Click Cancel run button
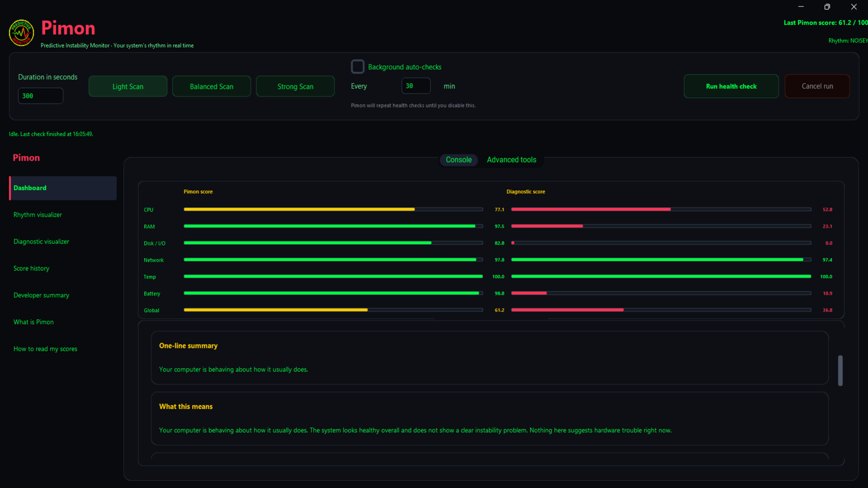Image resolution: width=868 pixels, height=488 pixels. click(817, 86)
